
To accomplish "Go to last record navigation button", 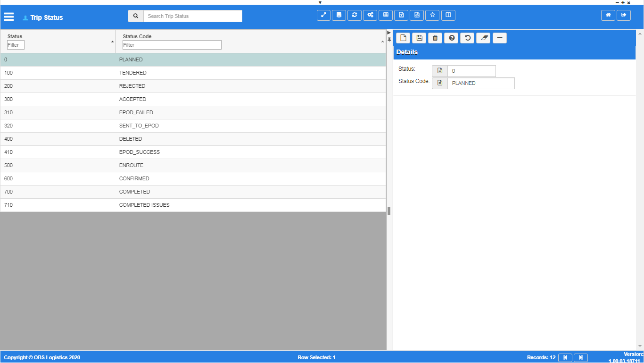I will (x=581, y=357).
